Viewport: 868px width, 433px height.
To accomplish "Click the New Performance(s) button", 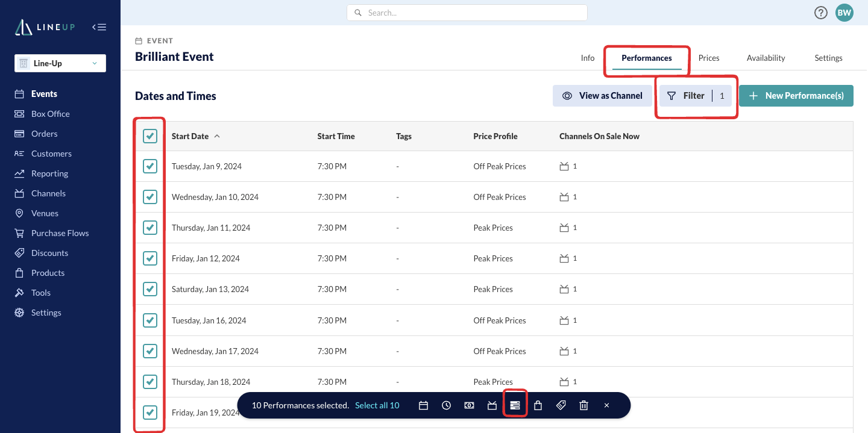I will click(796, 96).
